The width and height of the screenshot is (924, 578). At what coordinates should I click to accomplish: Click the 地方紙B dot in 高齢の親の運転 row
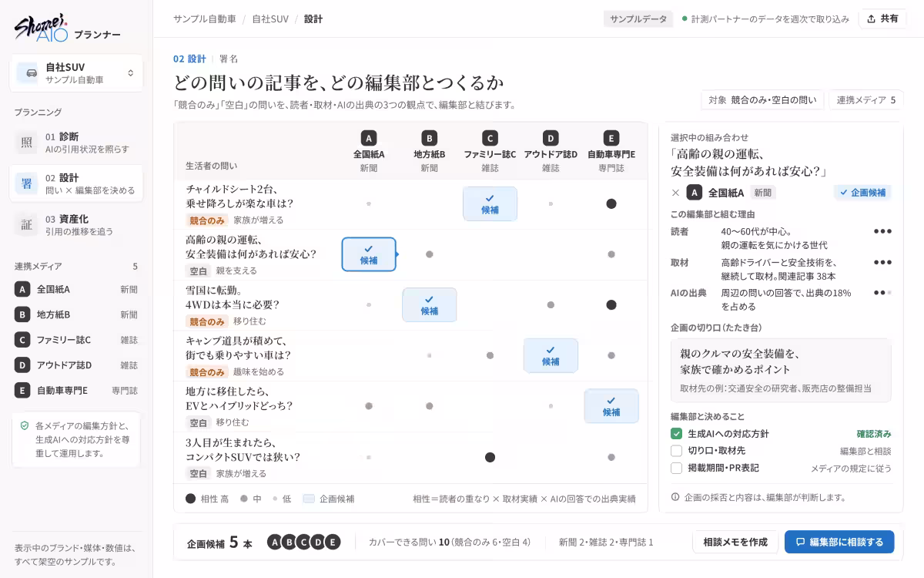tap(430, 254)
